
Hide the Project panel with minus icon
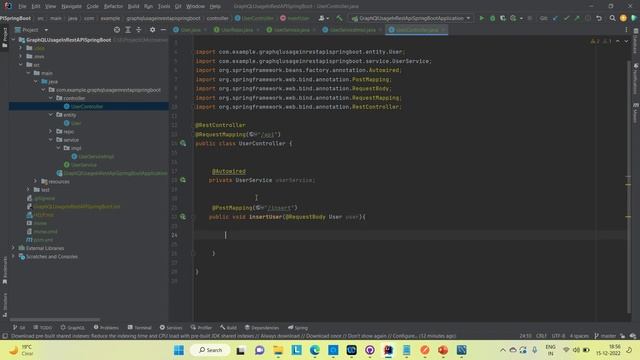(163, 30)
